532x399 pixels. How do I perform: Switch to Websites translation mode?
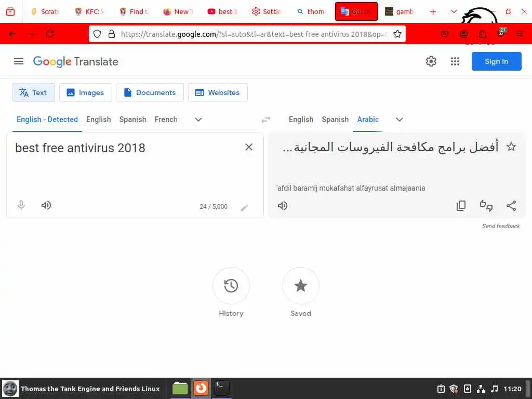pos(218,92)
